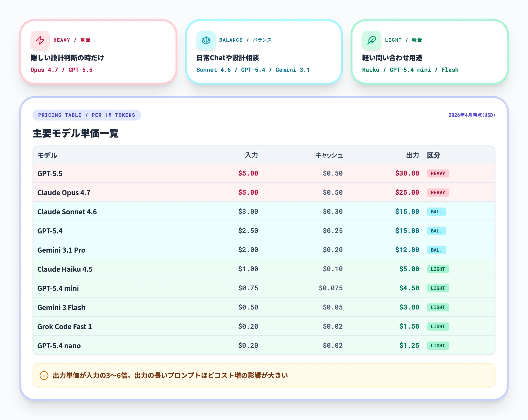Click the heading "軽い問い合わせ用途"
This screenshot has width=528, height=420.
pos(392,58)
